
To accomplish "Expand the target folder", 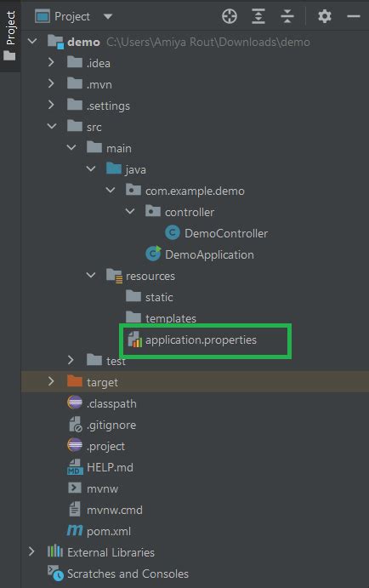I will pyautogui.click(x=51, y=381).
